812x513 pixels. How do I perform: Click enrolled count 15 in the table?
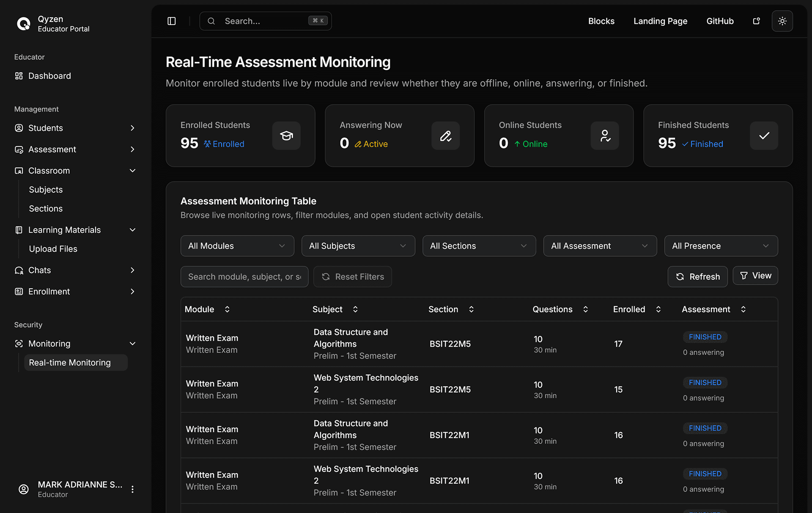click(618, 389)
